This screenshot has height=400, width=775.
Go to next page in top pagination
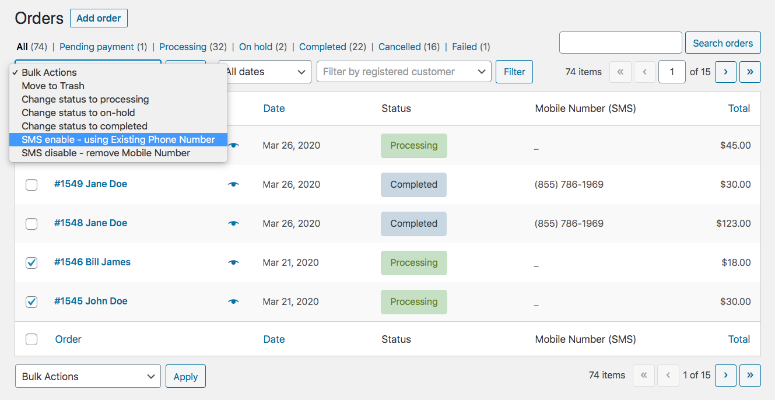tap(725, 72)
